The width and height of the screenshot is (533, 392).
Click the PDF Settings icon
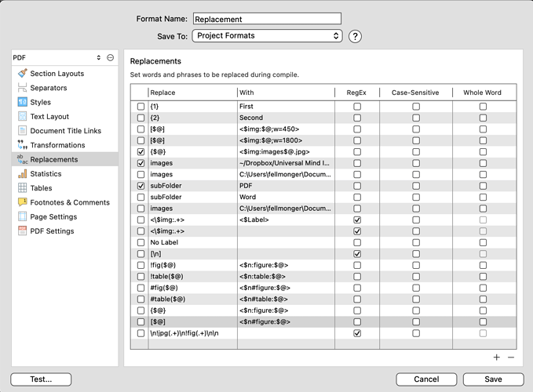coord(22,230)
